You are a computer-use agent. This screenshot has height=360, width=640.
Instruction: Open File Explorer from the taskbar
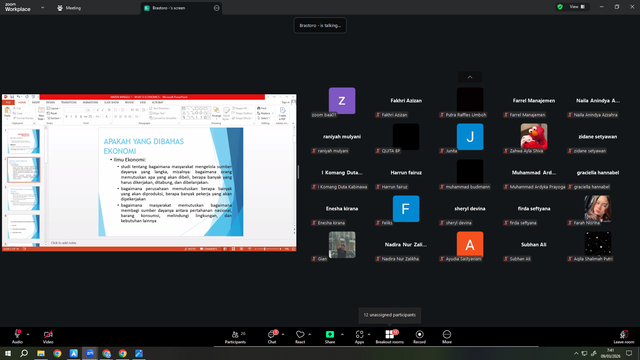pyautogui.click(x=41, y=353)
